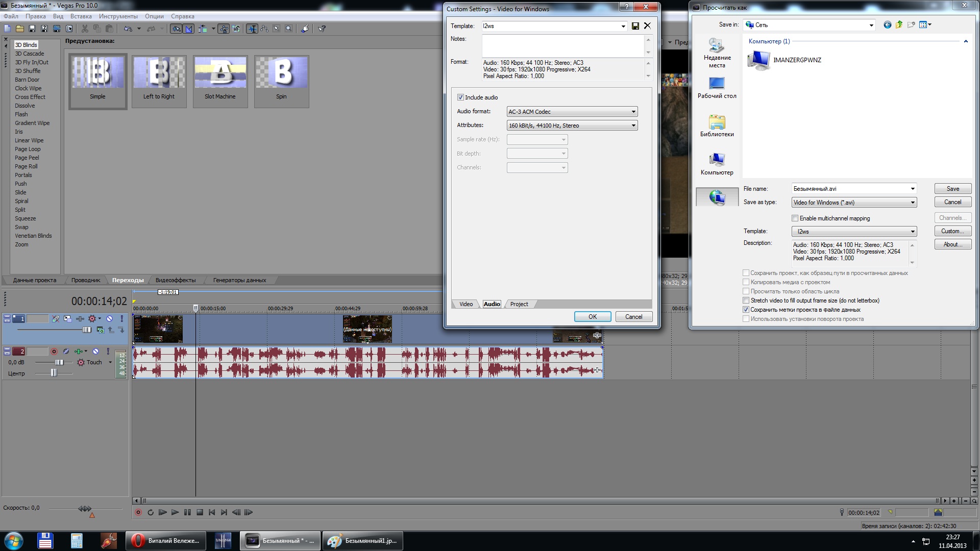This screenshot has height=551, width=980.
Task: Delete the l2ws template with the X icon
Action: coord(647,26)
